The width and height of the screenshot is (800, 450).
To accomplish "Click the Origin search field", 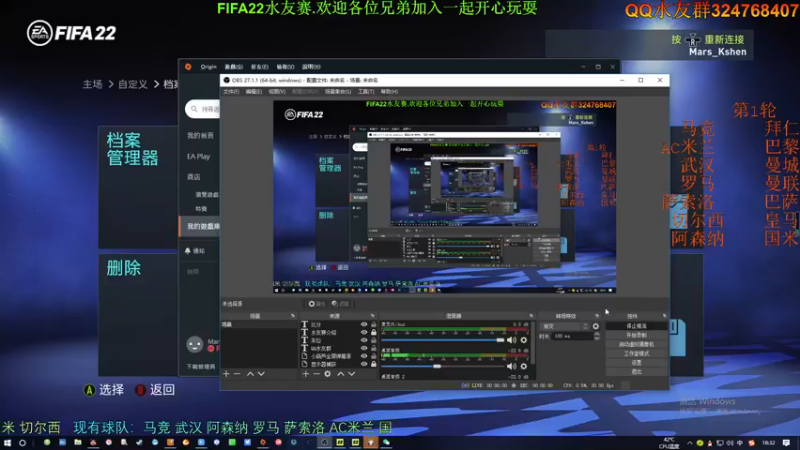I will 203,109.
